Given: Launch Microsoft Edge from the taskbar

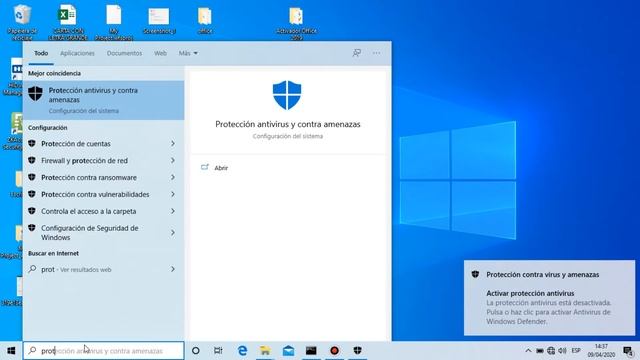Looking at the screenshot, I should [x=242, y=351].
